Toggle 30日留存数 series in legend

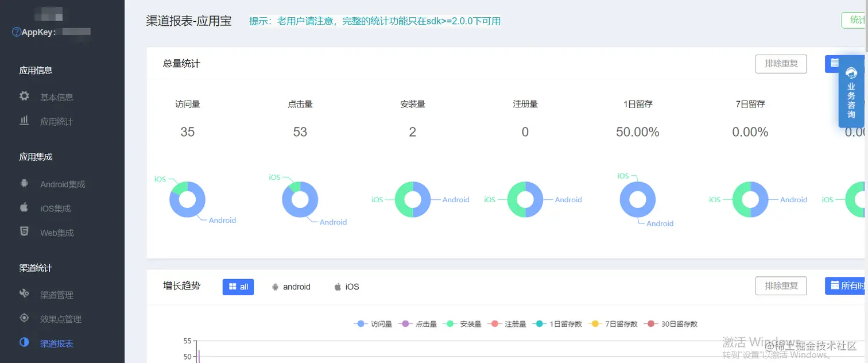(671, 324)
